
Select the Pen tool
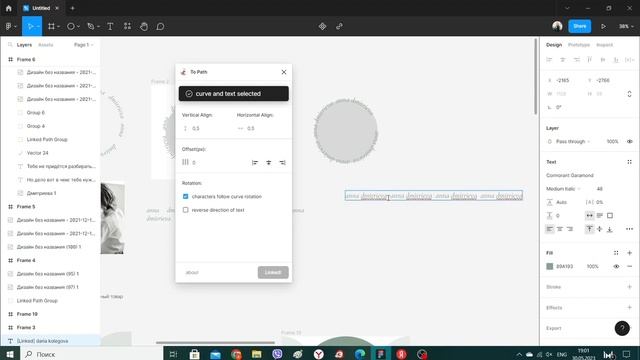tap(91, 27)
